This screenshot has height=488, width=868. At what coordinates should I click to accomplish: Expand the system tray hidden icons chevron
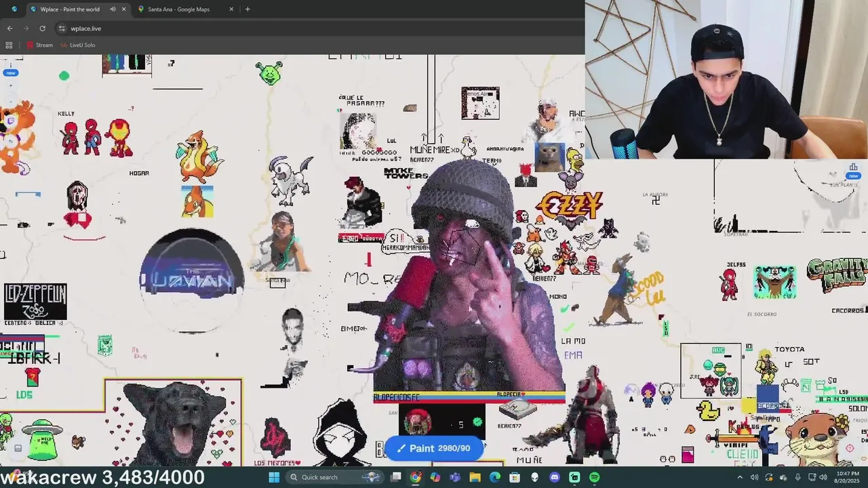click(x=740, y=477)
